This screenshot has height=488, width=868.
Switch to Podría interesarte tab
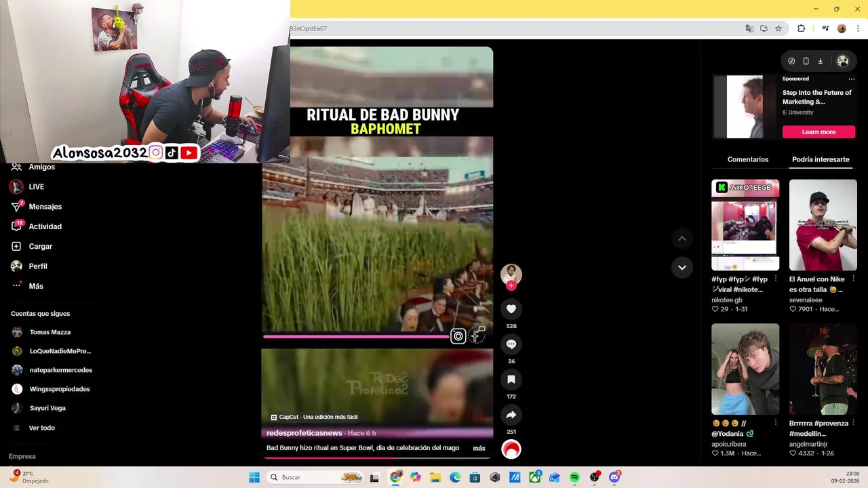pos(821,159)
